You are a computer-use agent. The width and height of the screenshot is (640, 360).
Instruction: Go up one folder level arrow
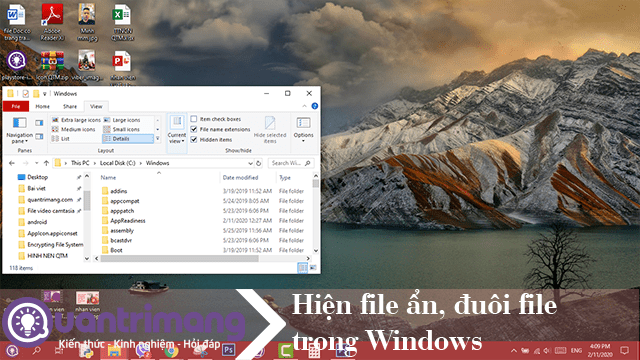[x=46, y=163]
